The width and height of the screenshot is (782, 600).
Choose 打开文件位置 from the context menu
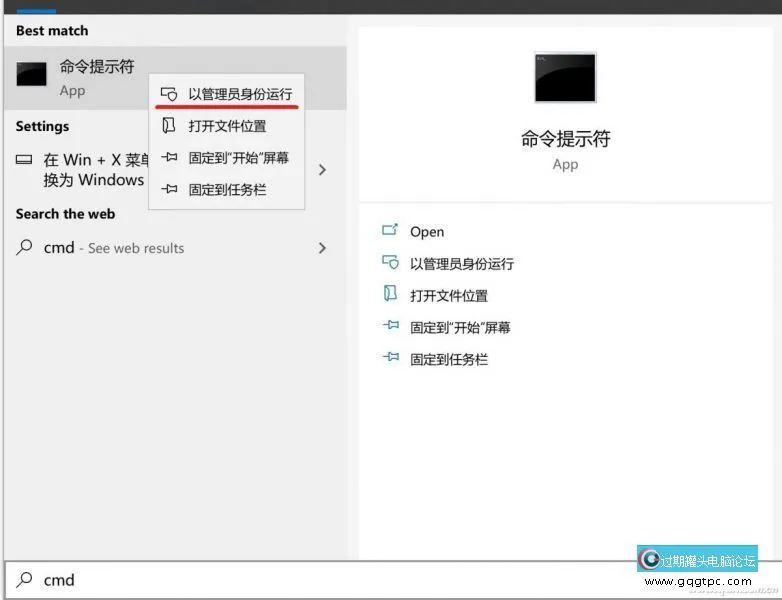[x=227, y=126]
